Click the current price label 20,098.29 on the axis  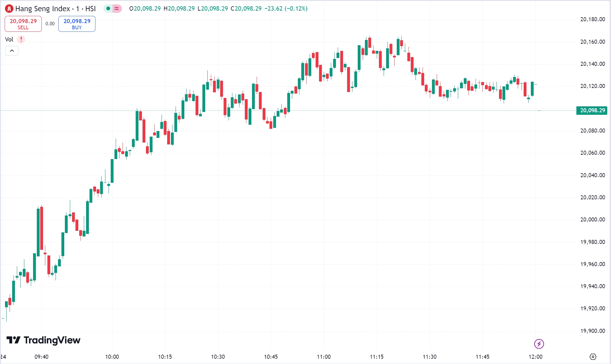click(592, 110)
